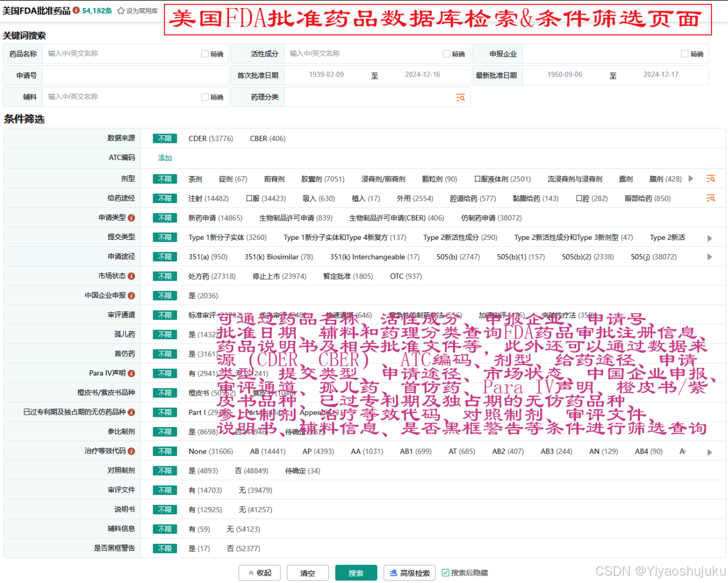Tick the 精确 checkbox for 药品名称
Image resolution: width=728 pixels, height=583 pixels.
[x=205, y=54]
